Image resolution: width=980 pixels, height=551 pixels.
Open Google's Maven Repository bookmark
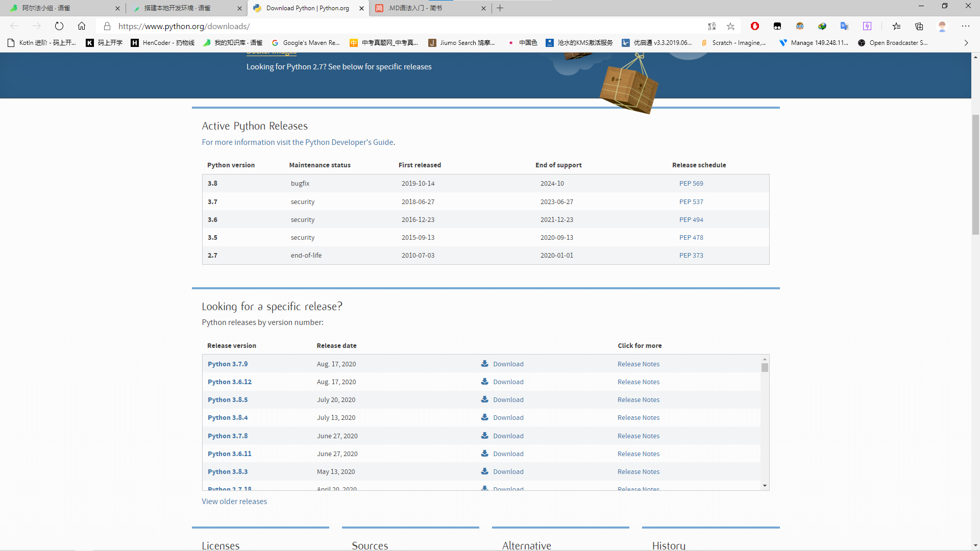[306, 43]
